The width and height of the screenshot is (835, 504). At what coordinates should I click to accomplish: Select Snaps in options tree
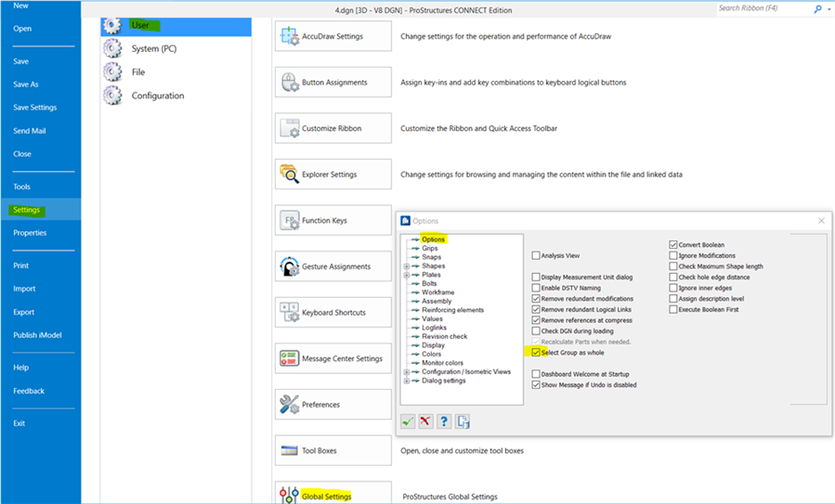(431, 257)
